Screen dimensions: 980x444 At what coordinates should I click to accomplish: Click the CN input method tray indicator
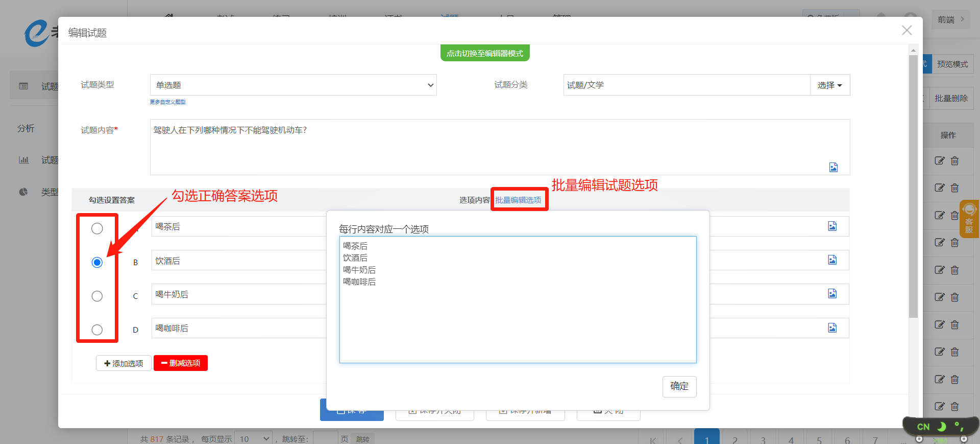point(923,427)
